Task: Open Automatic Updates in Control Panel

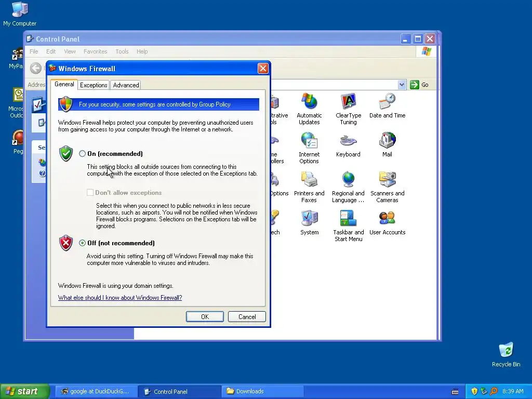Action: 309,109
